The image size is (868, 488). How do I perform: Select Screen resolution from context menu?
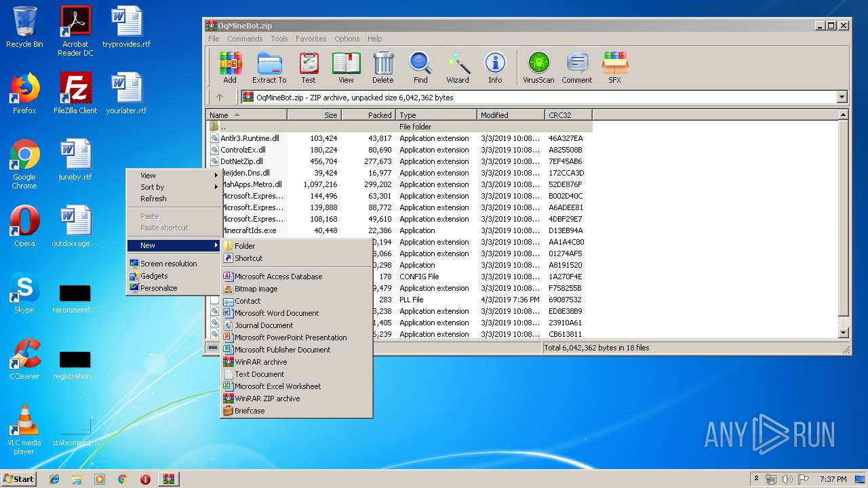[175, 264]
